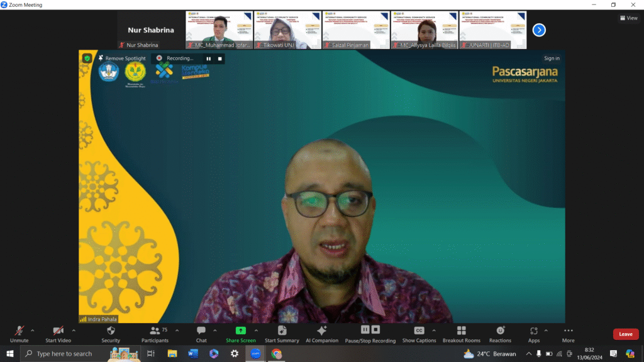
Task: Open the Participants panel
Action: coord(155,334)
